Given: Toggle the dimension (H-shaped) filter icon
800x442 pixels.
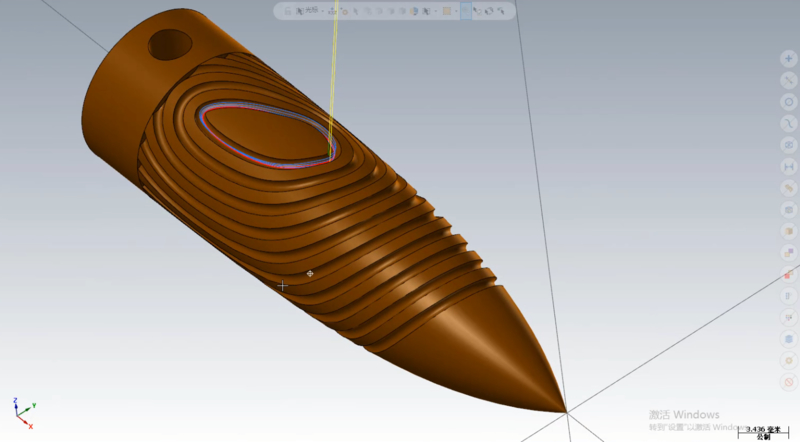Looking at the screenshot, I should (789, 166).
